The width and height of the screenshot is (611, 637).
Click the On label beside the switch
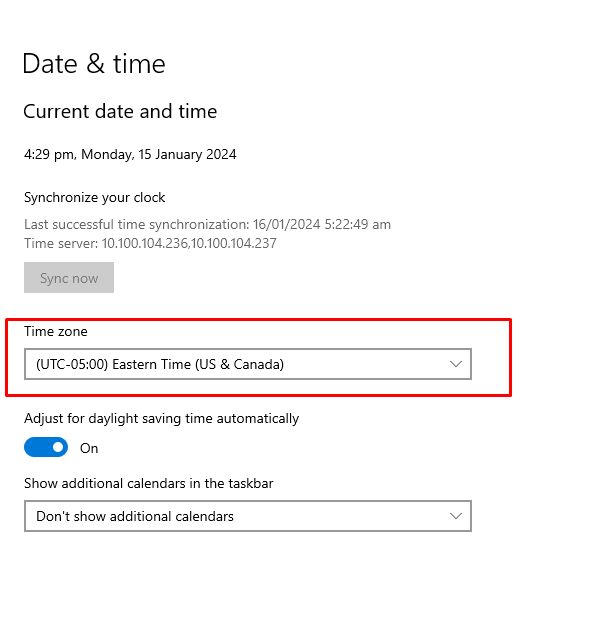89,449
